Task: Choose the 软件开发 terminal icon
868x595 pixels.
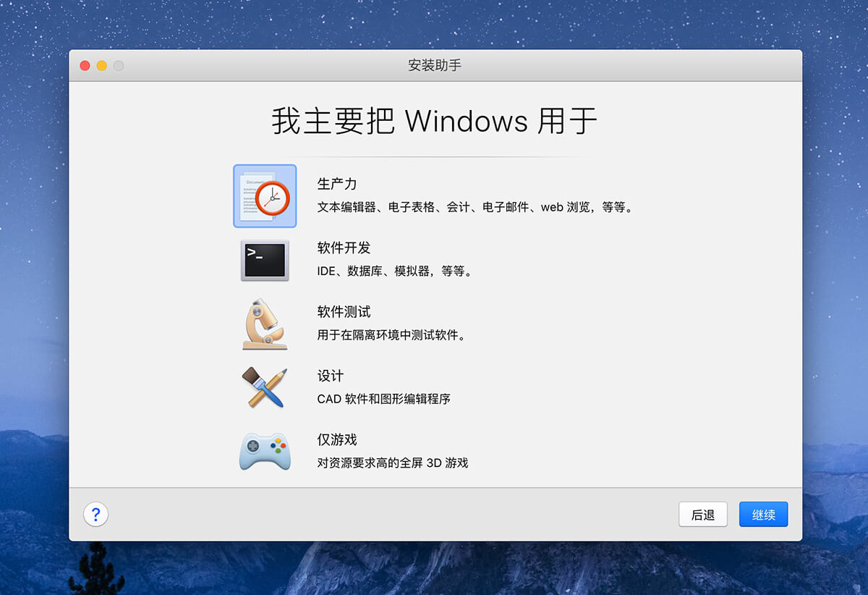Action: pyautogui.click(x=265, y=261)
